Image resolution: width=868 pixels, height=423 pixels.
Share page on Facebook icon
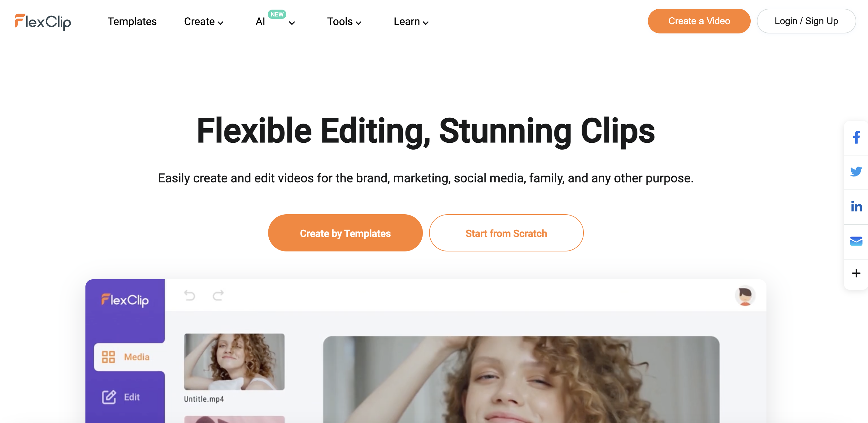856,137
